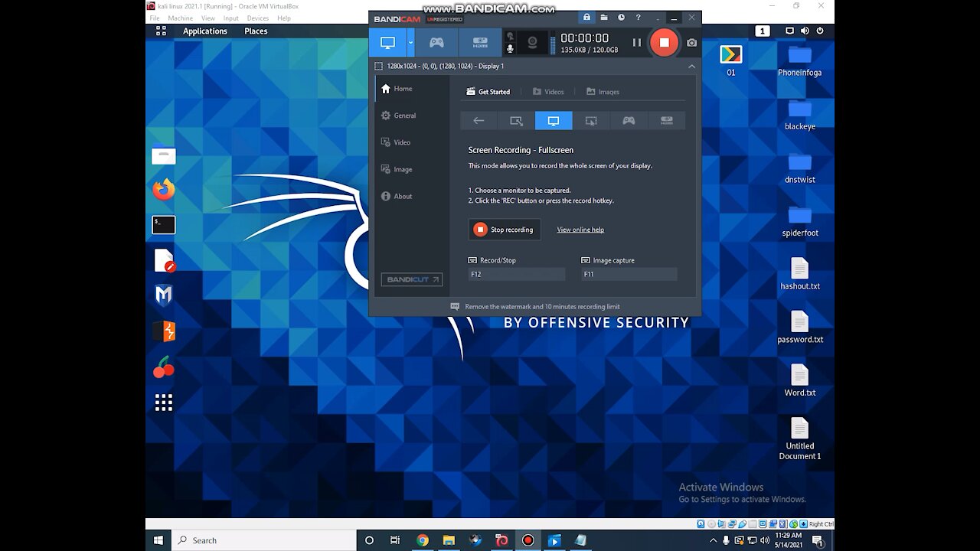Open the Kali Places menu
This screenshot has width=980, height=551.
click(x=256, y=31)
